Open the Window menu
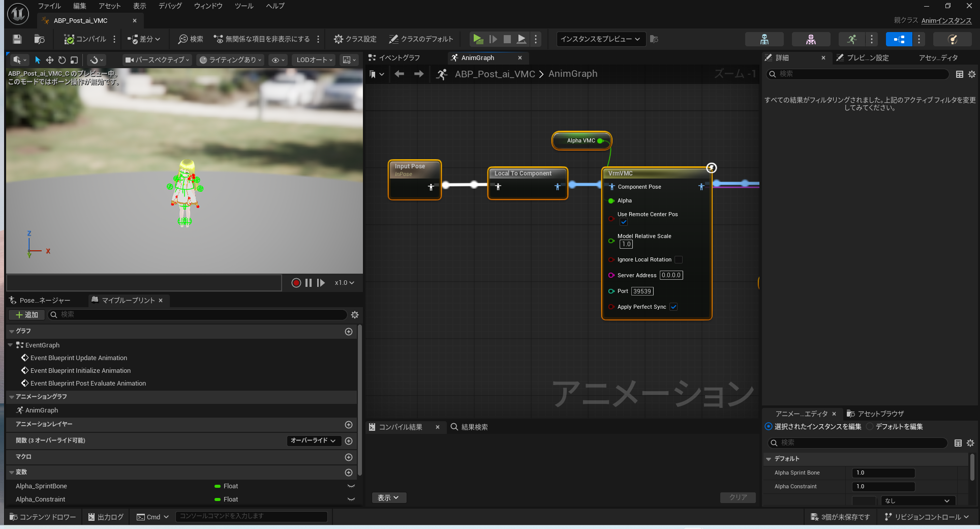Viewport: 980px width, 529px height. (x=208, y=6)
